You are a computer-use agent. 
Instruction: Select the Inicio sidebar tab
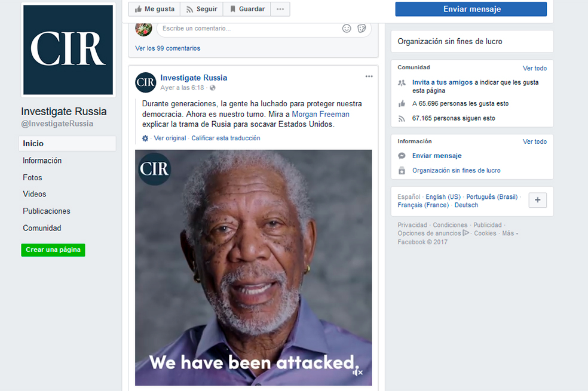point(67,143)
